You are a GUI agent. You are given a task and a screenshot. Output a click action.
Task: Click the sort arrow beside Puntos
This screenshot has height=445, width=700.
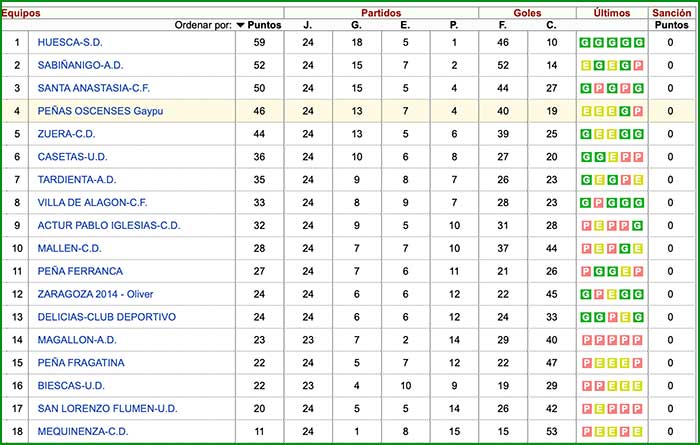click(x=241, y=25)
